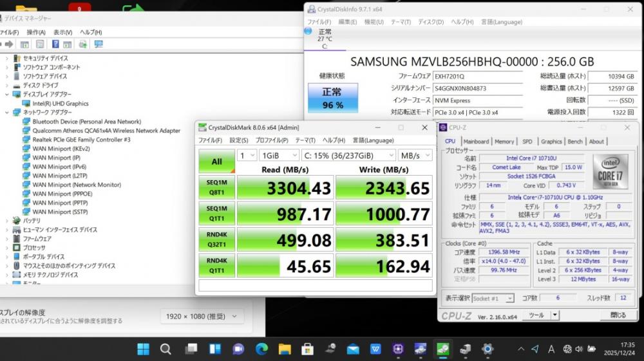Switch to the Mainboard tab in CPU-Z
This screenshot has height=361, width=644.
(476, 142)
